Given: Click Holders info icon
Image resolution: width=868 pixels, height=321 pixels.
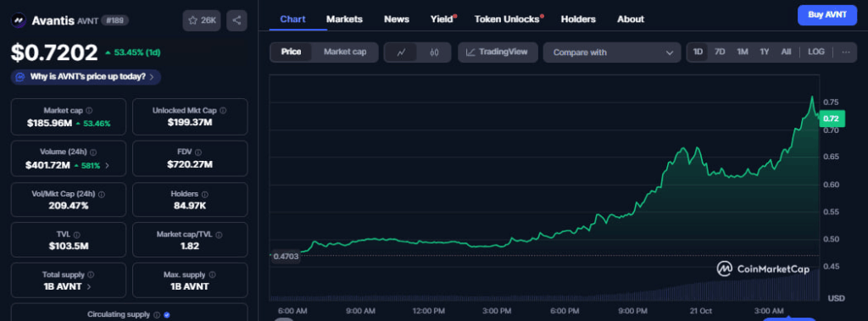Looking at the screenshot, I should pos(205,194).
